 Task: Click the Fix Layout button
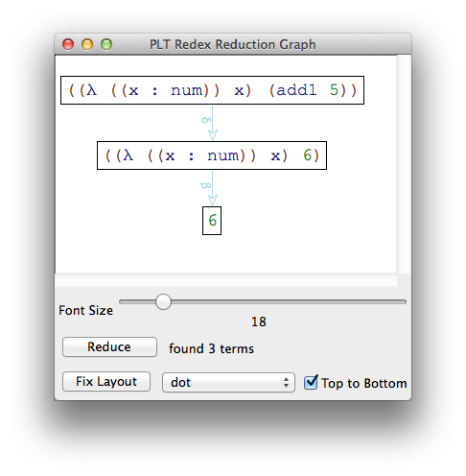[106, 381]
